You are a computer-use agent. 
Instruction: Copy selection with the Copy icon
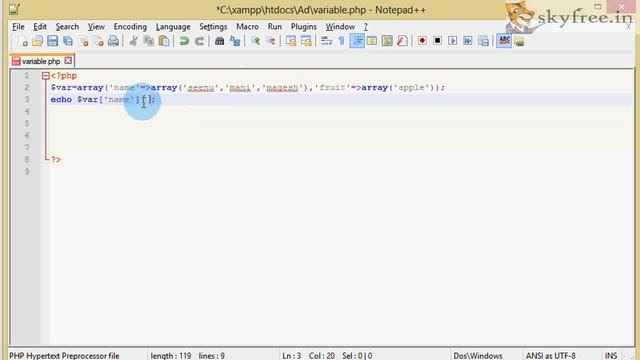(149, 41)
